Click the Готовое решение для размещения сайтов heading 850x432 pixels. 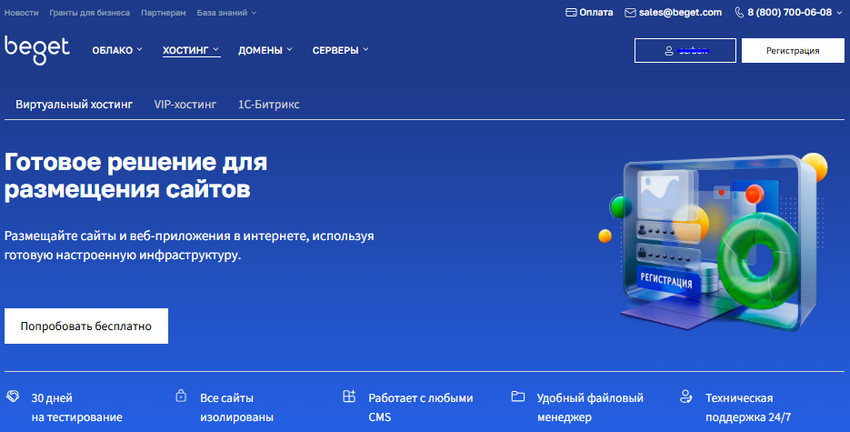coord(136,176)
